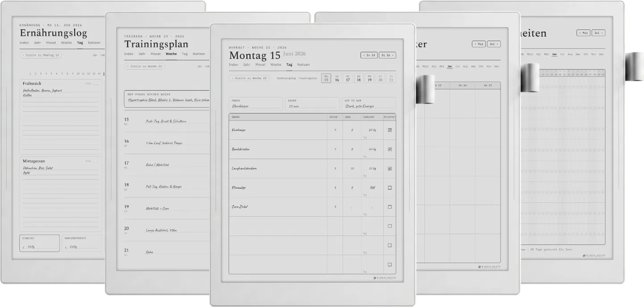This screenshot has width=644, height=307.
Task: Open day 20 Lange Ausfahrt row in Trainingsplan
Action: (167, 230)
